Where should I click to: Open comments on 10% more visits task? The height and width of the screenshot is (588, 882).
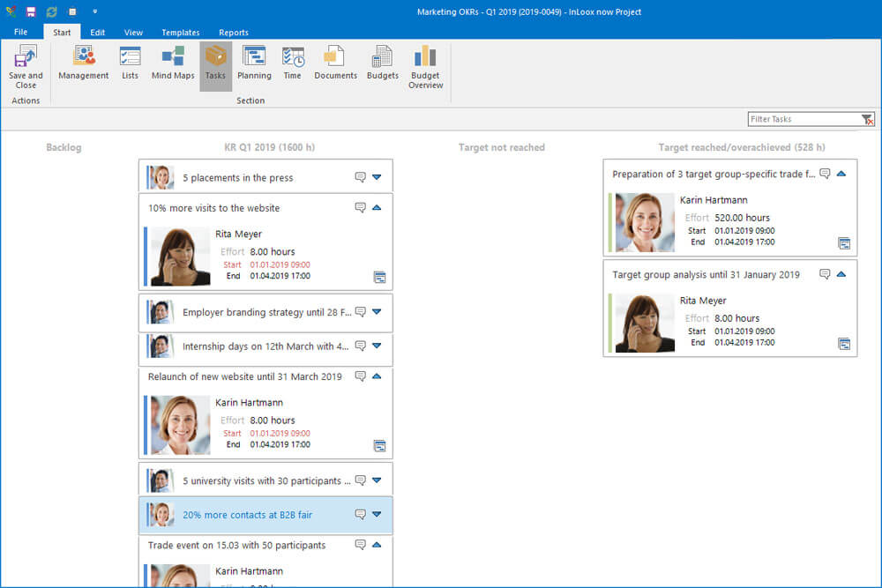[360, 207]
